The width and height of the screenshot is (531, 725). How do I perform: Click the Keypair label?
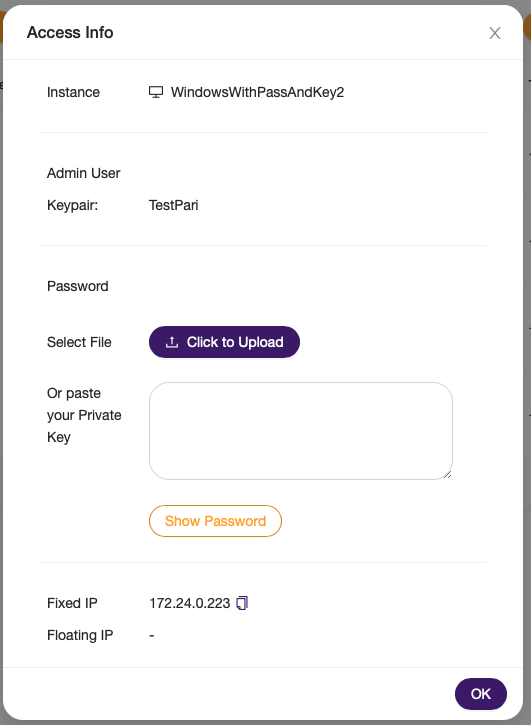tap(73, 205)
